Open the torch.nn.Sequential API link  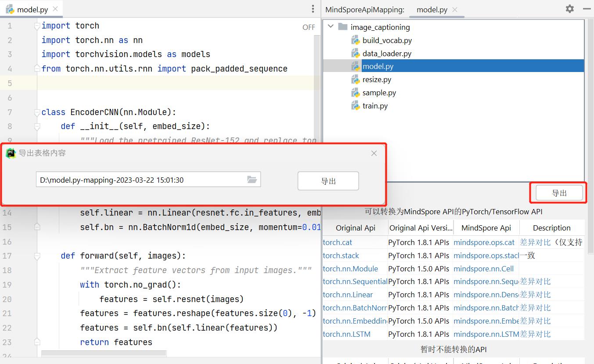[x=355, y=281]
